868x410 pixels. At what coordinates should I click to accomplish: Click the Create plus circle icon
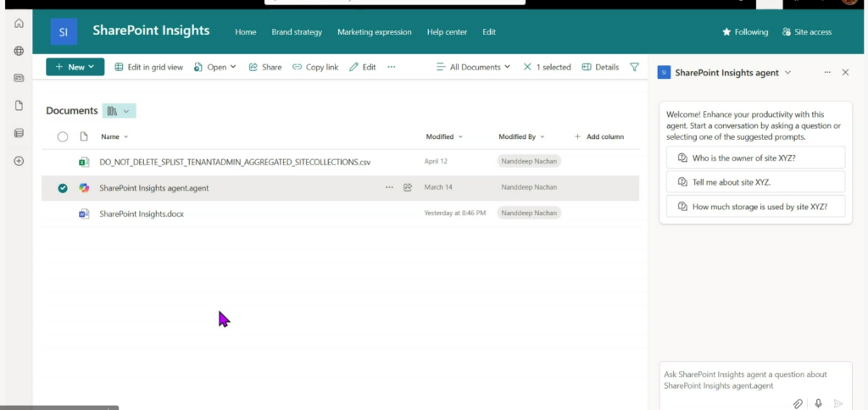click(x=19, y=161)
